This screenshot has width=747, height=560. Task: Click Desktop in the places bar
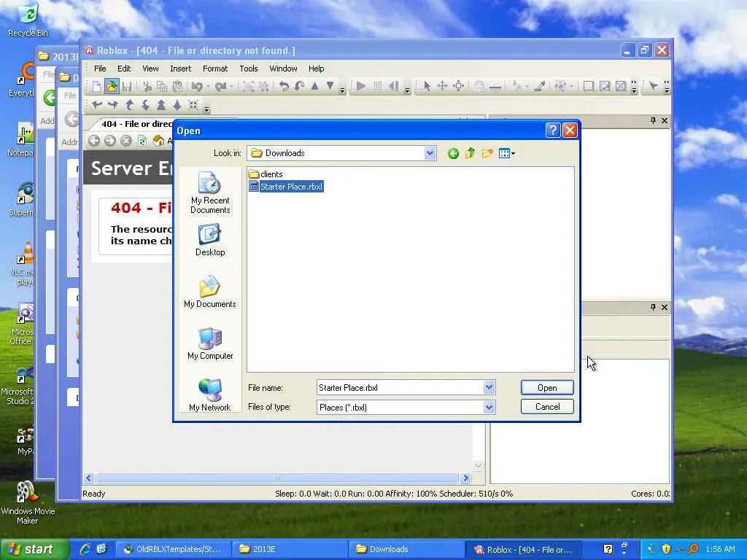click(x=210, y=240)
